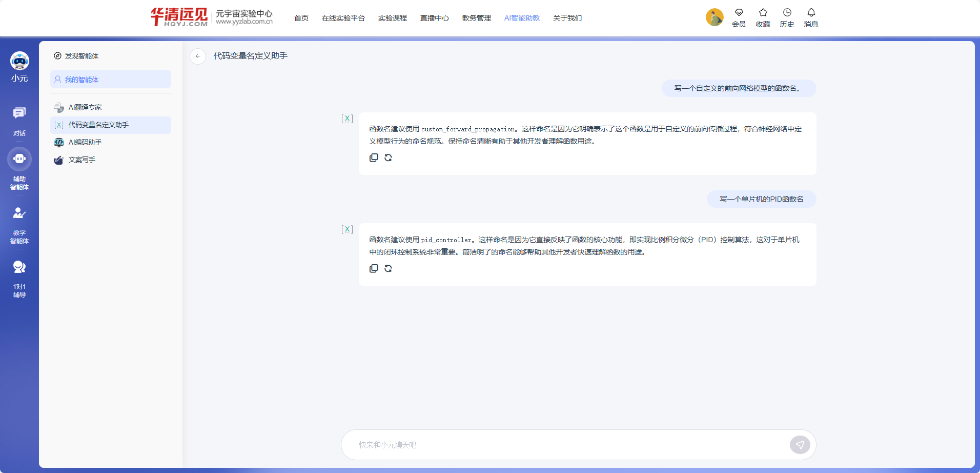Switch to 我的智能体 tab
Screen dimensions: 980x473
[x=111, y=80]
